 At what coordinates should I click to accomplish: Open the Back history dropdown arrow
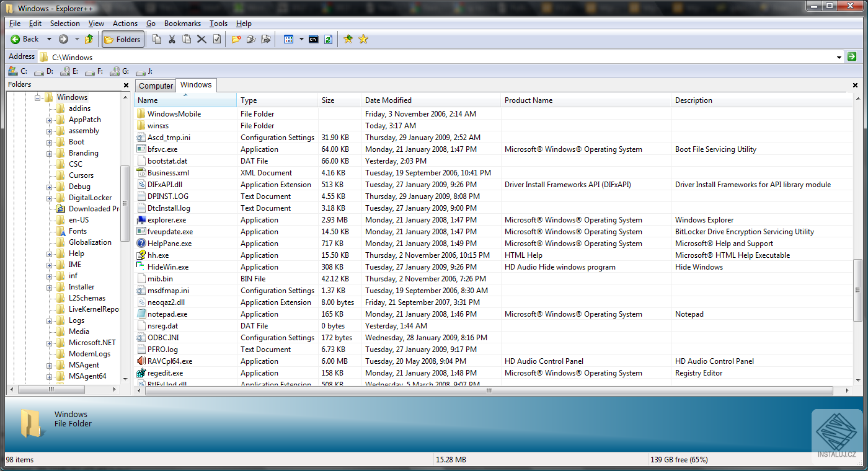[49, 39]
